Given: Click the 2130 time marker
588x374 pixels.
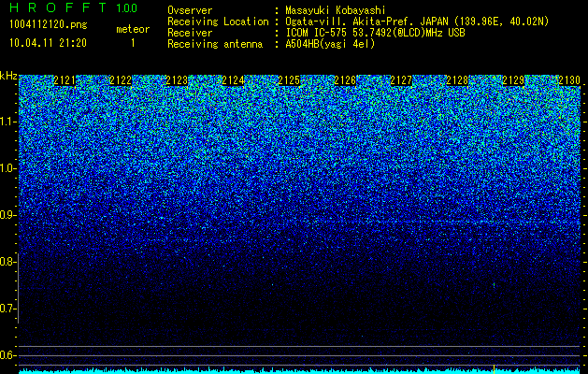Looking at the screenshot, I should [569, 80].
